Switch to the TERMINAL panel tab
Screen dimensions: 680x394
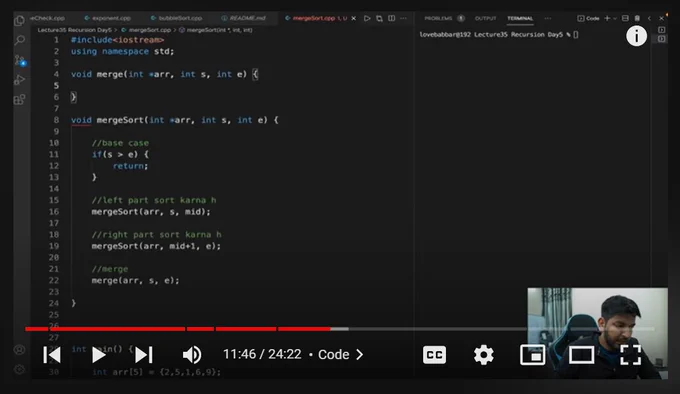click(x=520, y=18)
